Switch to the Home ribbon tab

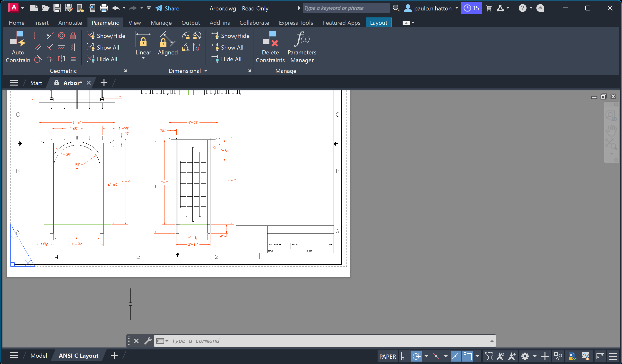point(17,23)
